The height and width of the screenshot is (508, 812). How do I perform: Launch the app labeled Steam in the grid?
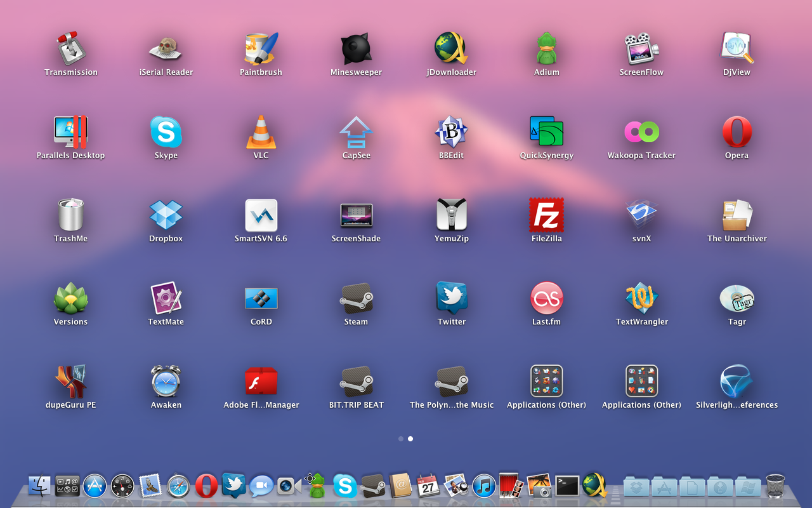(x=357, y=298)
